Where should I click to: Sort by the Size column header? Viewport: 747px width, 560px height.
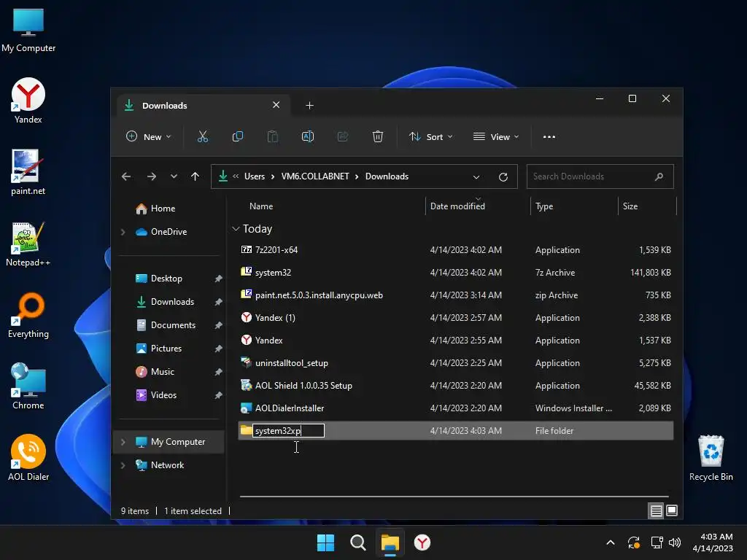(630, 206)
